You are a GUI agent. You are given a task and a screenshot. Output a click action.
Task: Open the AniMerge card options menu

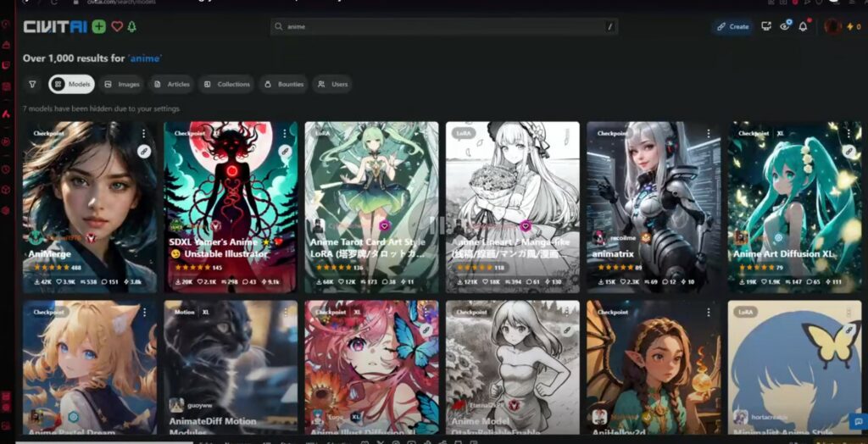(144, 134)
